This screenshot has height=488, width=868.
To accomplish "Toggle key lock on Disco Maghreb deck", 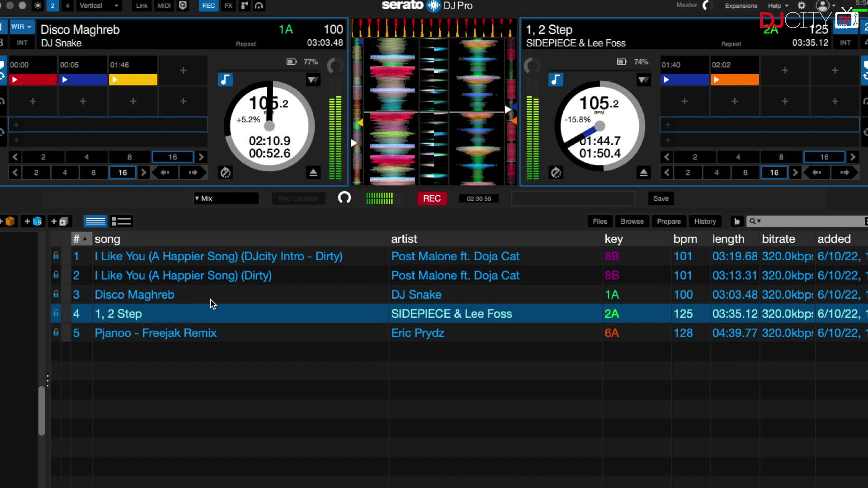I will [x=225, y=80].
